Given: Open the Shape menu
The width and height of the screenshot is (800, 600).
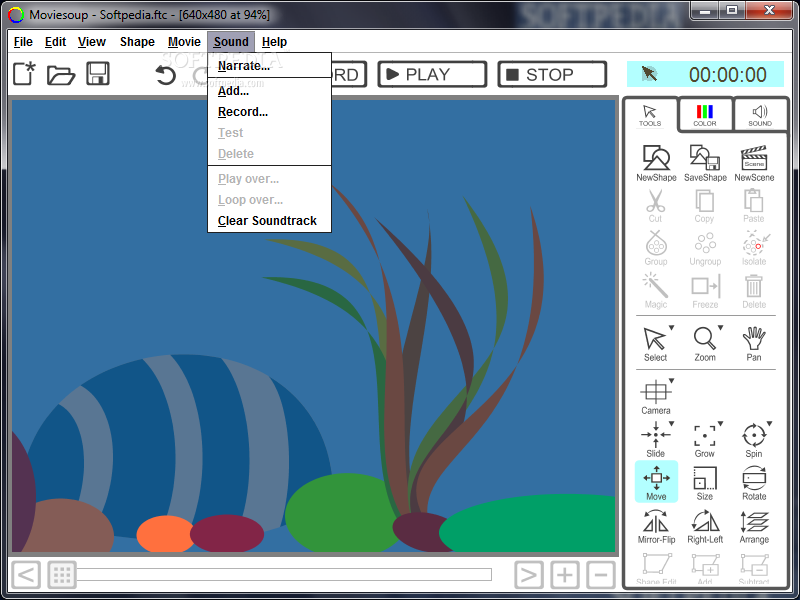Looking at the screenshot, I should pos(137,42).
